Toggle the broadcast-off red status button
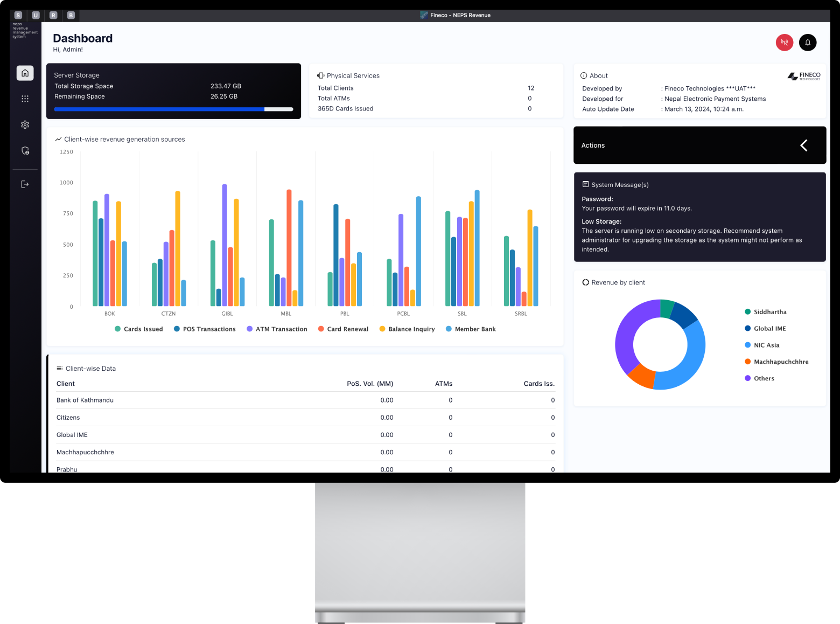840x624 pixels. (x=784, y=43)
